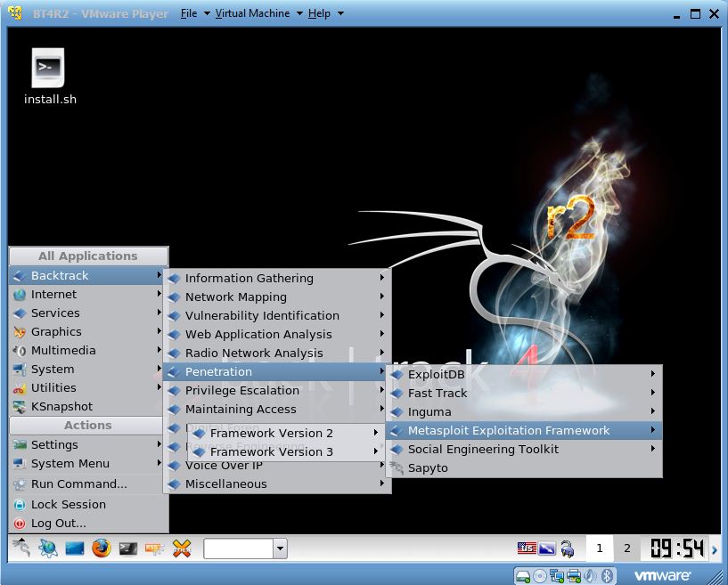Screen dimensions: 728x585
Task: Click the orange X track icon in the panel
Action: tap(182, 548)
